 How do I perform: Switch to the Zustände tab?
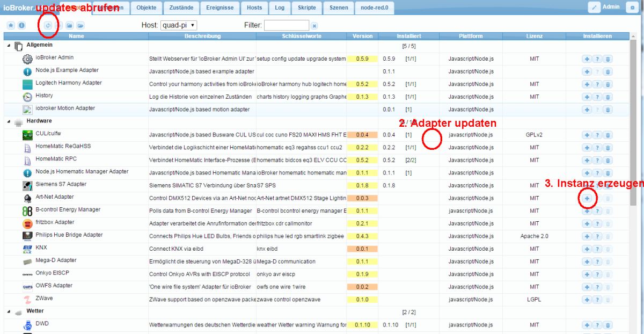[x=181, y=8]
